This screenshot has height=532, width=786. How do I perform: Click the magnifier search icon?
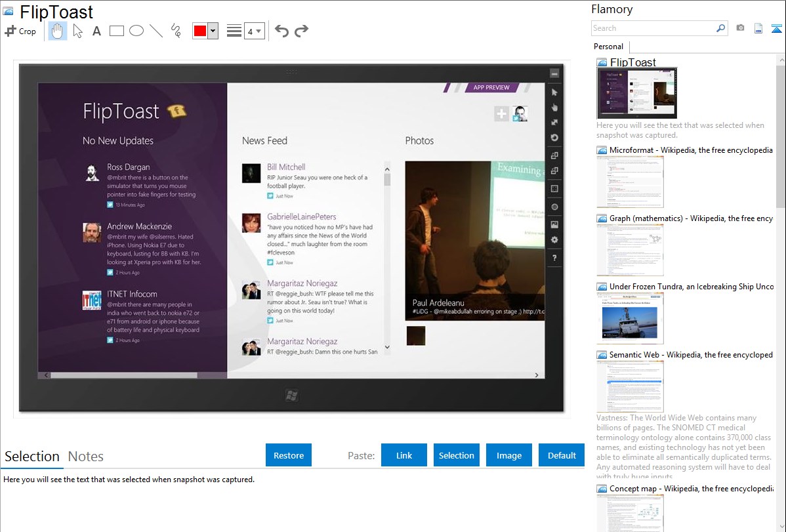(x=721, y=28)
